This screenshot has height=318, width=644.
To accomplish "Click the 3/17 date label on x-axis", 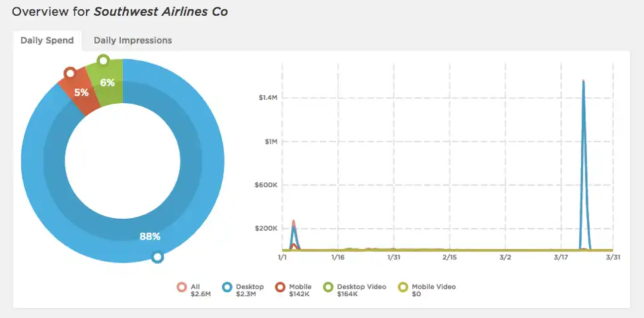I will click(x=561, y=258).
